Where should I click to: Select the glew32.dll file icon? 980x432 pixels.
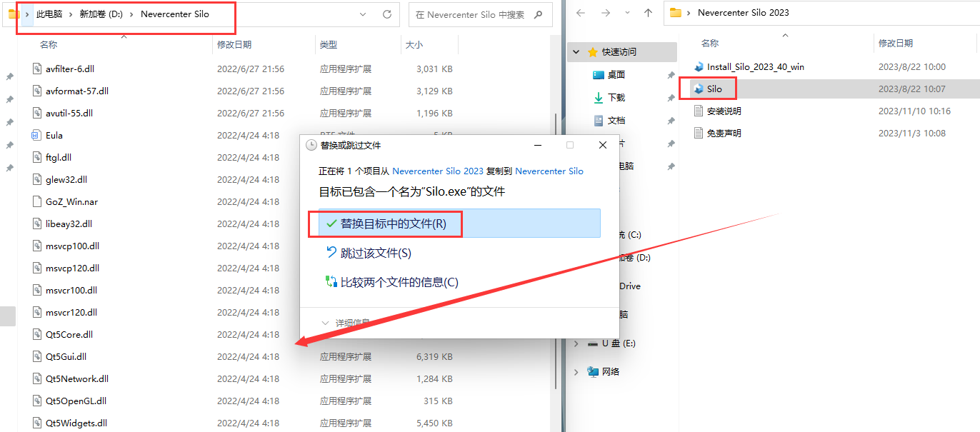tap(37, 179)
